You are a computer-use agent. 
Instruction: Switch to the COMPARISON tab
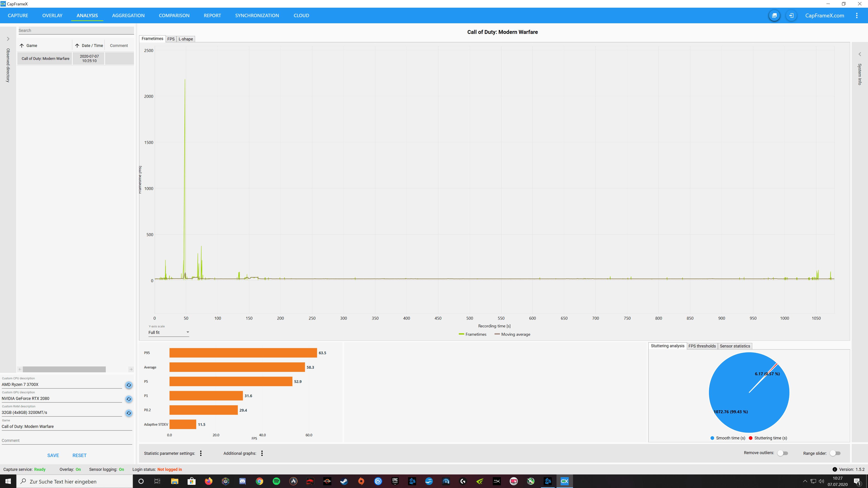174,16
